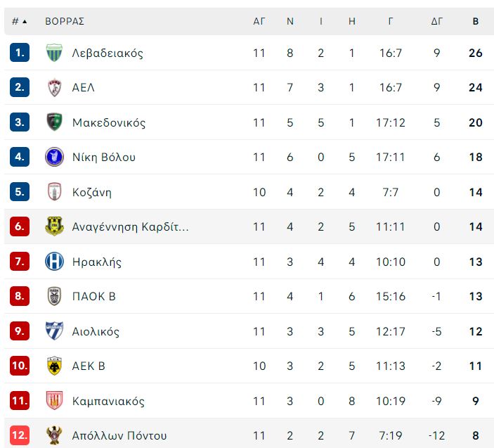Sort table by ΑΓ column header
The image size is (494, 448).
[259, 21]
